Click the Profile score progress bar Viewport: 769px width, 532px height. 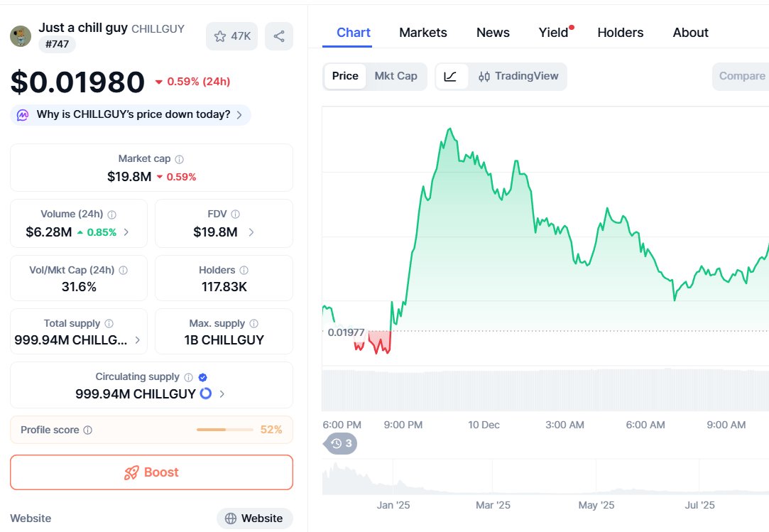click(224, 430)
